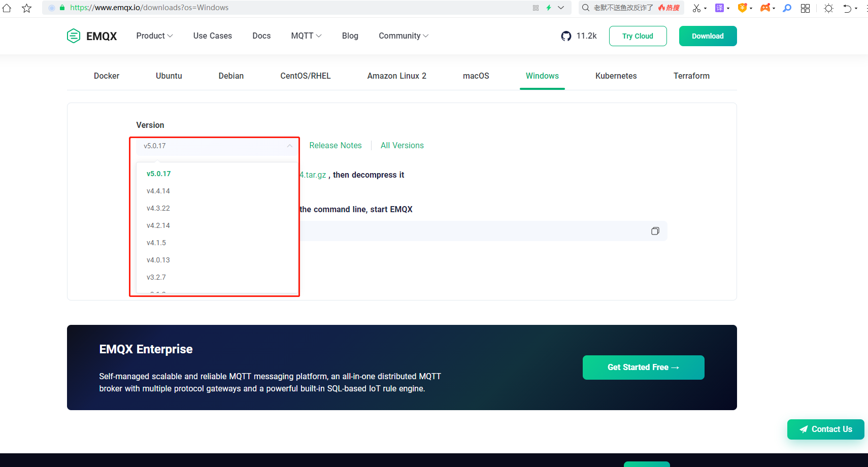This screenshot has width=868, height=467.
Task: Select version v4.4.14 in list
Action: point(217,191)
